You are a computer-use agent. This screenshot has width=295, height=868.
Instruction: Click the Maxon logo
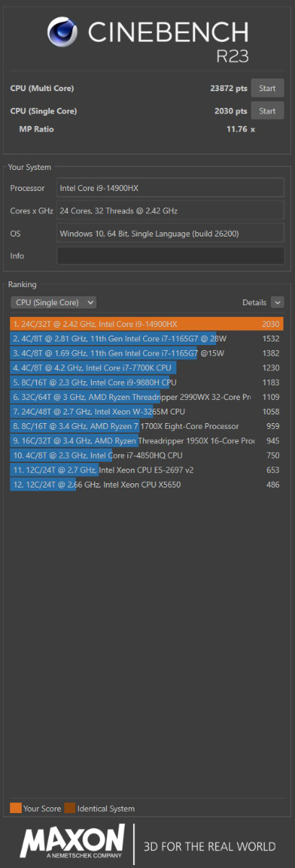click(73, 843)
